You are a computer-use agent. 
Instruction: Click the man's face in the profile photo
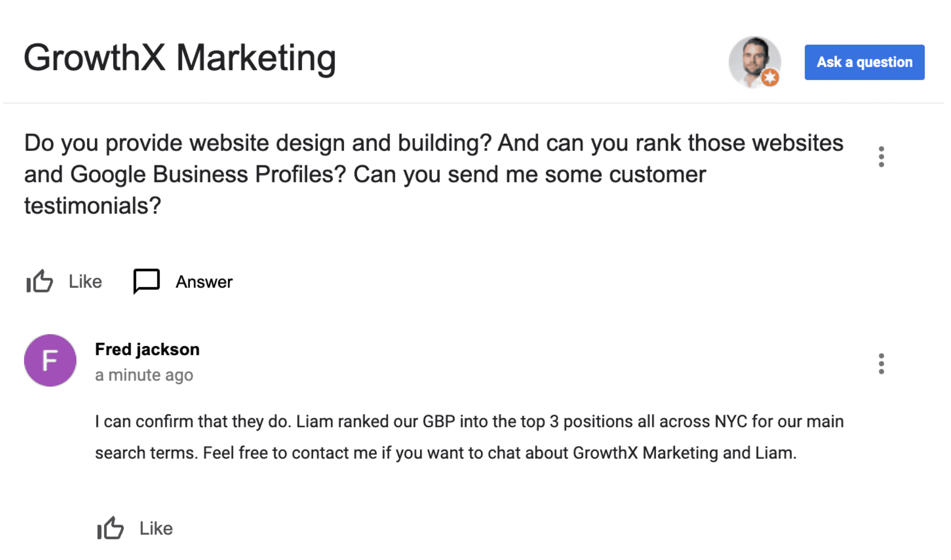point(754,58)
